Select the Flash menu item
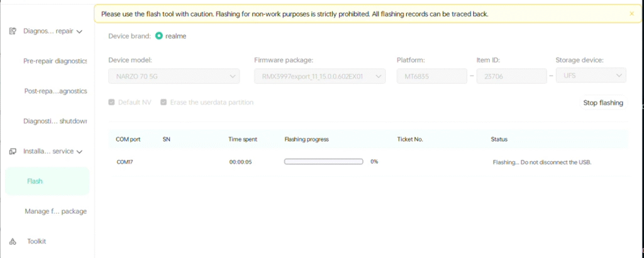The height and width of the screenshot is (258, 644). pos(47,181)
